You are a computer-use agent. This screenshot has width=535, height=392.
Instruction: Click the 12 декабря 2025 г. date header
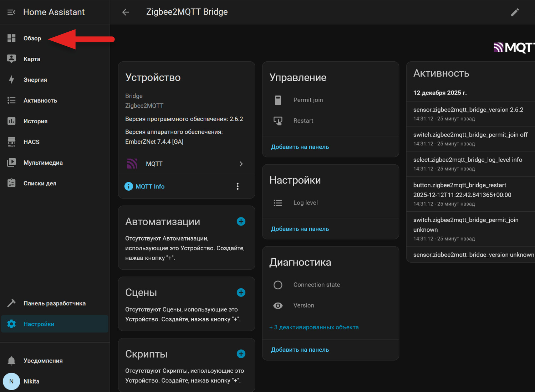click(x=440, y=93)
